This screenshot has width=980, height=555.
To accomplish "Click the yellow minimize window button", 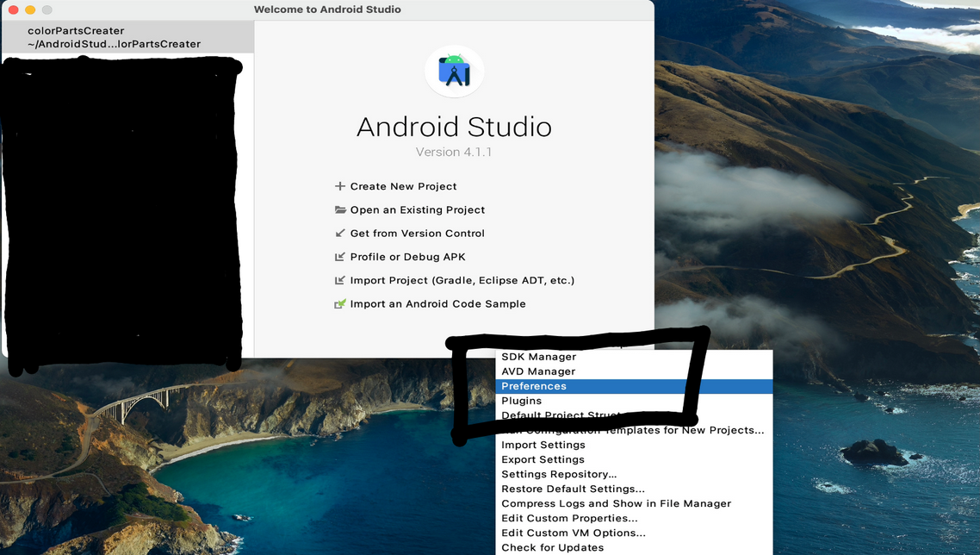I will (x=30, y=9).
